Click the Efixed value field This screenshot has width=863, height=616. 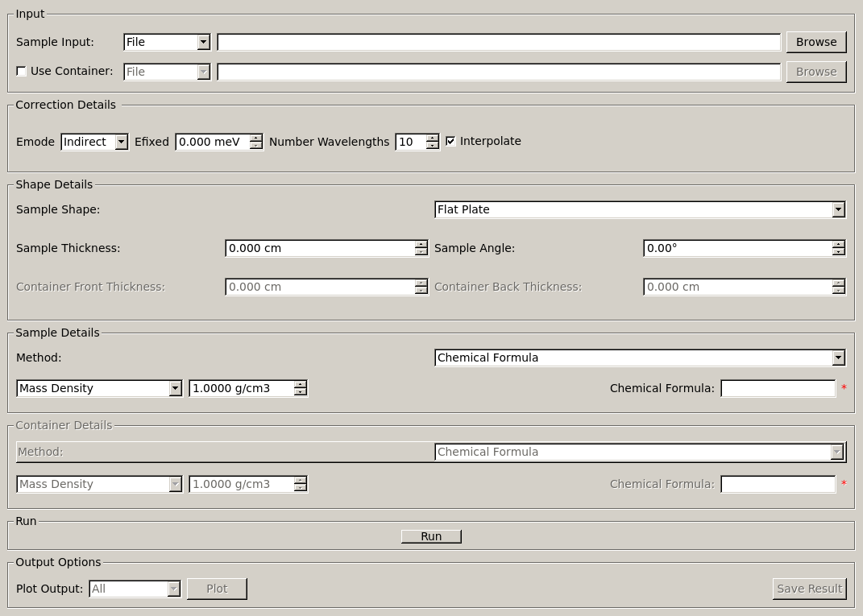click(x=212, y=142)
